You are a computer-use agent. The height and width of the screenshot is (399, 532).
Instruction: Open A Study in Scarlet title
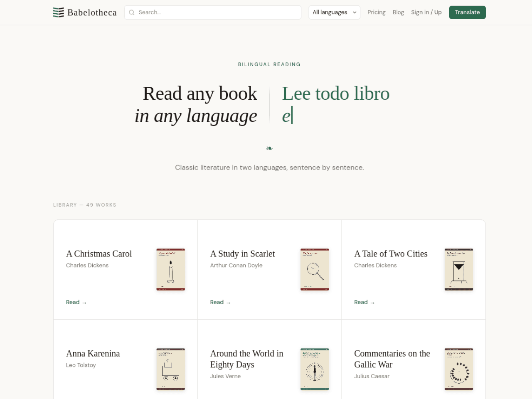click(x=242, y=254)
